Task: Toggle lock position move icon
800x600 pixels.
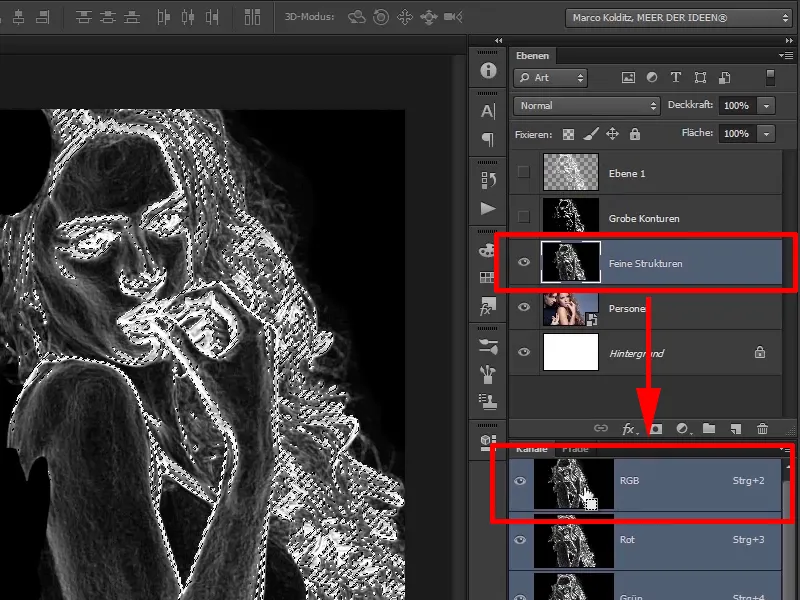Action: (612, 134)
